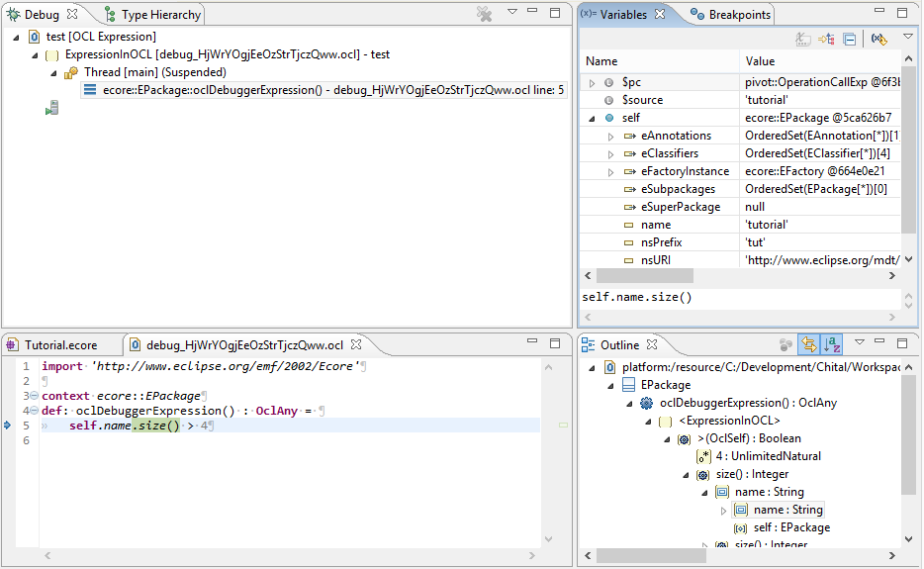Expand the $pc variable row

[592, 83]
